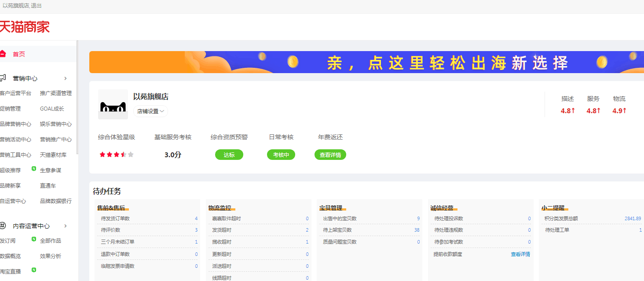The width and height of the screenshot is (644, 281).
Task: Open the 待处理投诉数 row
Action: pos(481,218)
